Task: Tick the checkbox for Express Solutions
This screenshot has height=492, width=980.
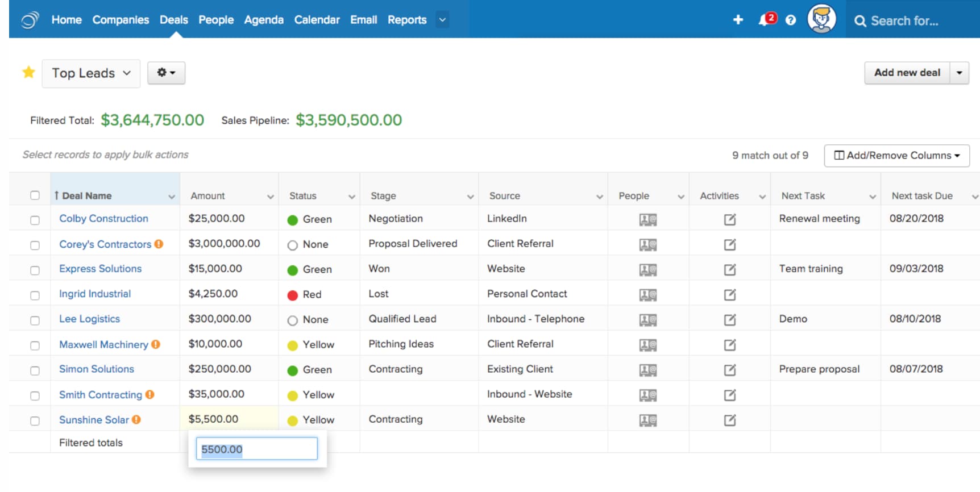Action: (x=35, y=270)
